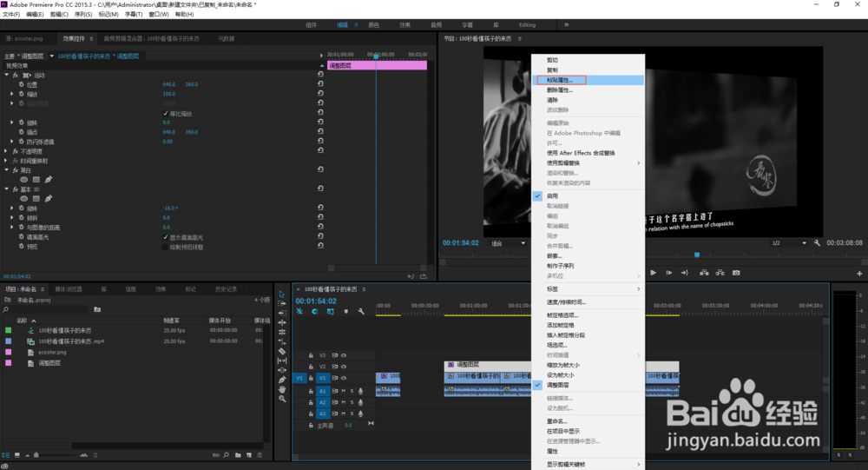Toggle V3 track output eye icon
Image resolution: width=868 pixels, height=470 pixels.
344,355
